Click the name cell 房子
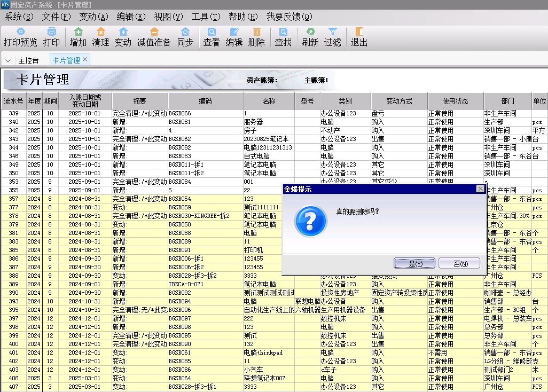The image size is (548, 392). [269, 131]
